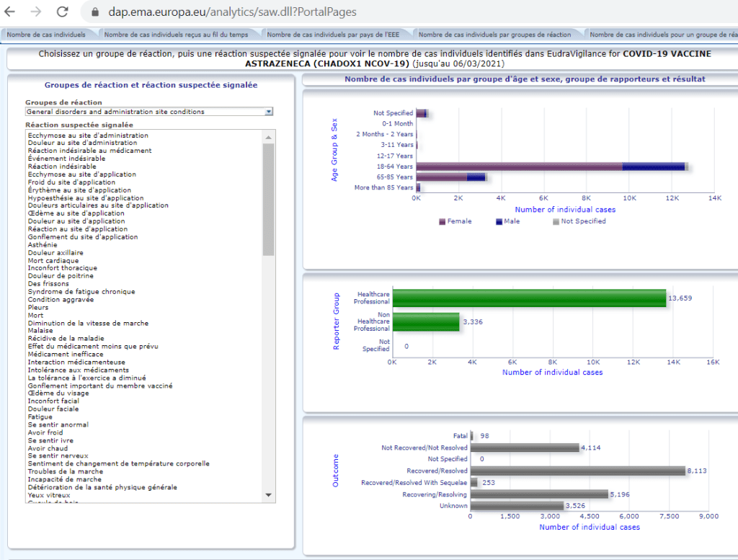Click the browser forward arrow
Screen dimensions: 738x560
pyautogui.click(x=36, y=12)
